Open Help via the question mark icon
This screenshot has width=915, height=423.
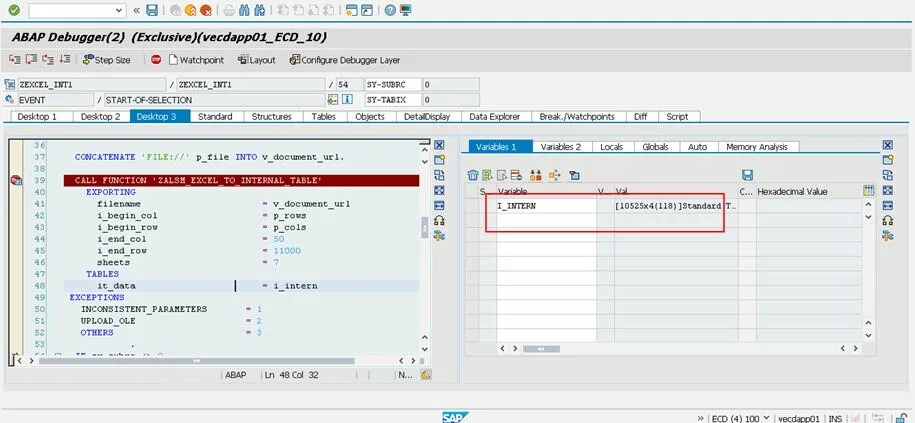(x=390, y=10)
